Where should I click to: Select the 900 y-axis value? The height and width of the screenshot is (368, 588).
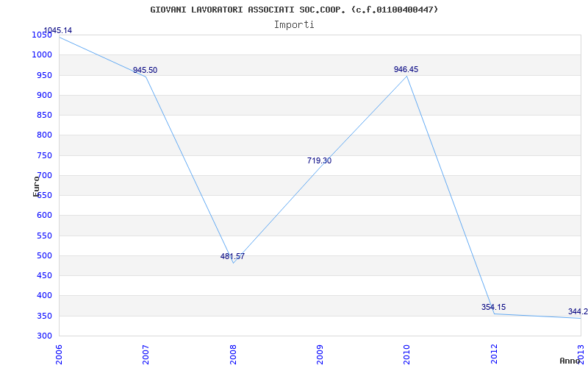pyautogui.click(x=44, y=96)
